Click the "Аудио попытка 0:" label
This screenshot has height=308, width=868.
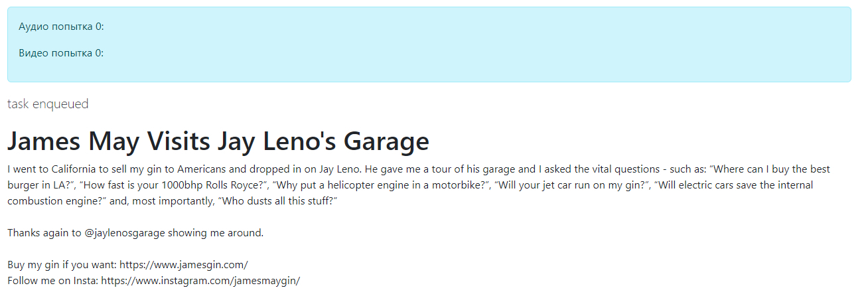61,27
